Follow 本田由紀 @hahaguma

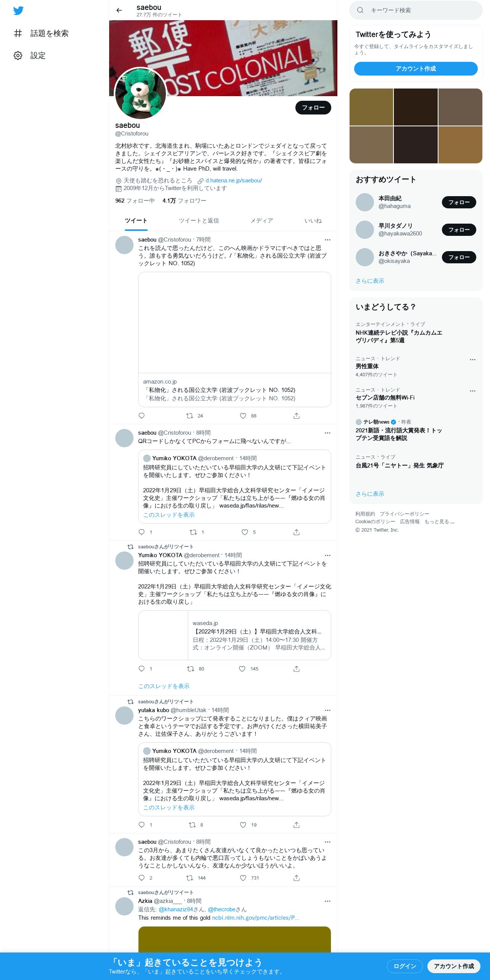click(459, 202)
